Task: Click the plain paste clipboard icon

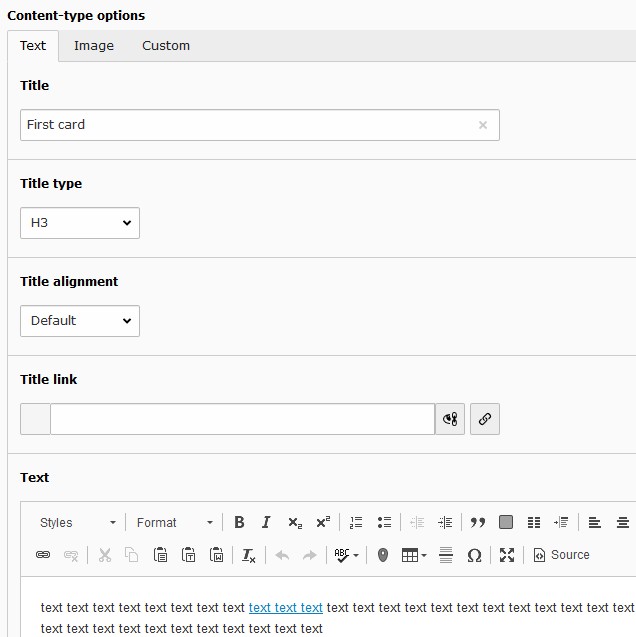Action: coord(160,555)
